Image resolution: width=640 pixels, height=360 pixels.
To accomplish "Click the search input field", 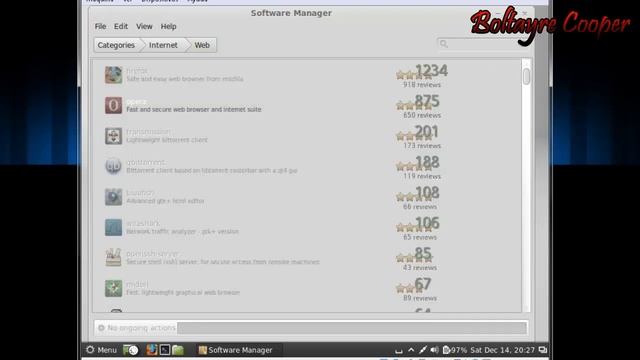I will pos(483,44).
